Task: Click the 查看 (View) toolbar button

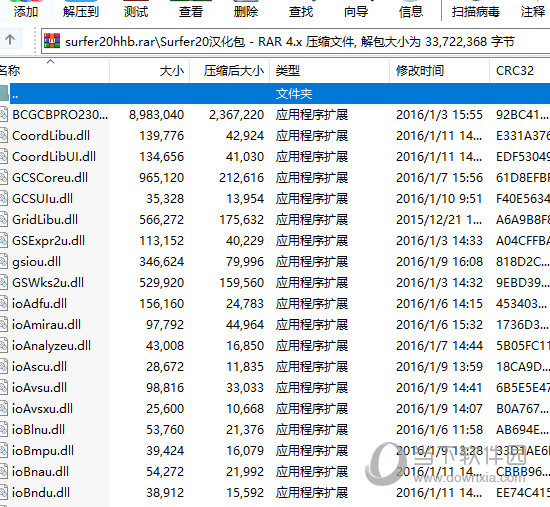Action: (x=191, y=11)
